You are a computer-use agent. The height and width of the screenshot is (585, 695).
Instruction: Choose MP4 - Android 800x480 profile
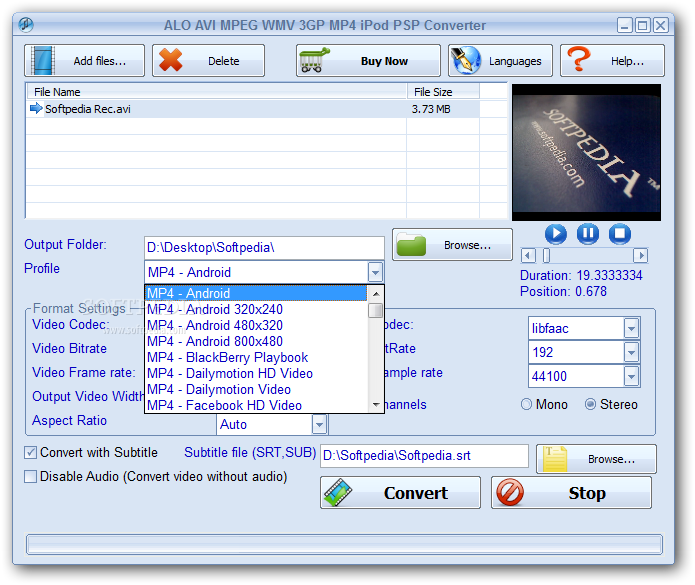[x=257, y=341]
